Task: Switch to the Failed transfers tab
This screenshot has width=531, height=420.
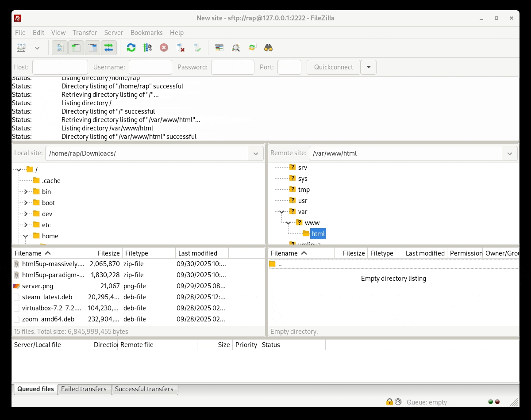Action: coord(84,389)
